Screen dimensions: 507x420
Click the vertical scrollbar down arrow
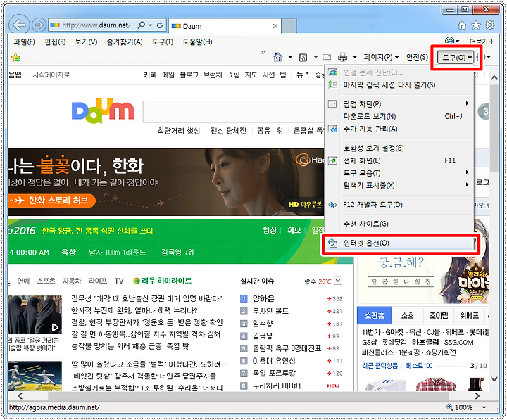[494, 379]
